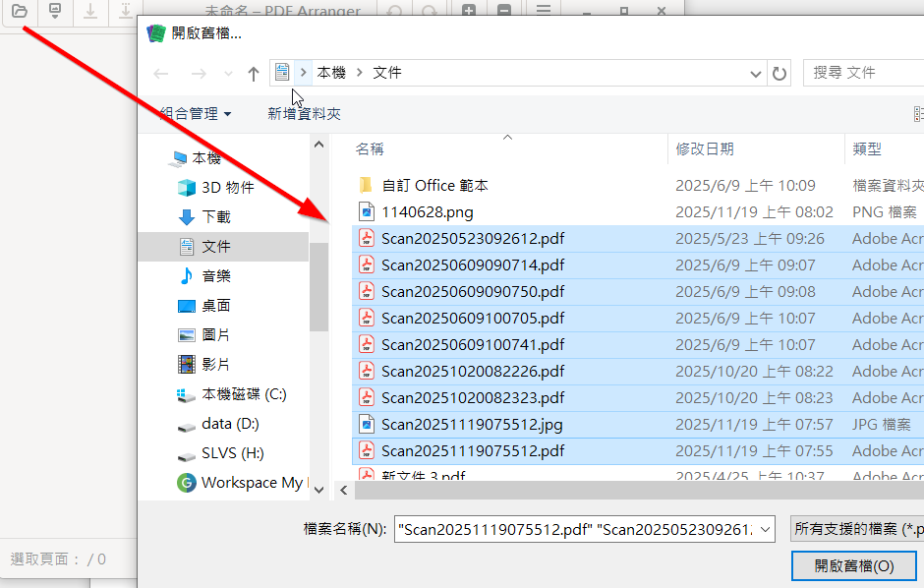Expand the file name history dropdown
924x588 pixels.
pyautogui.click(x=766, y=529)
